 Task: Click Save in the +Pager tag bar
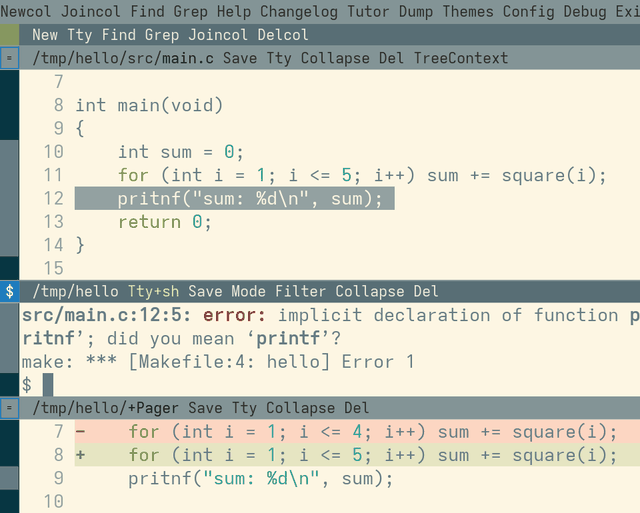205,408
